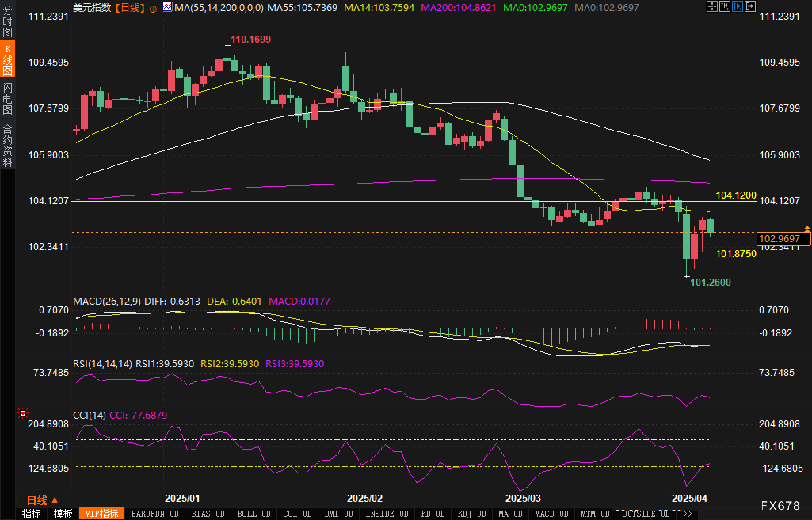Viewport: 812px width, 520px height.
Task: Apply the MACD_UD indicator
Action: (551, 514)
